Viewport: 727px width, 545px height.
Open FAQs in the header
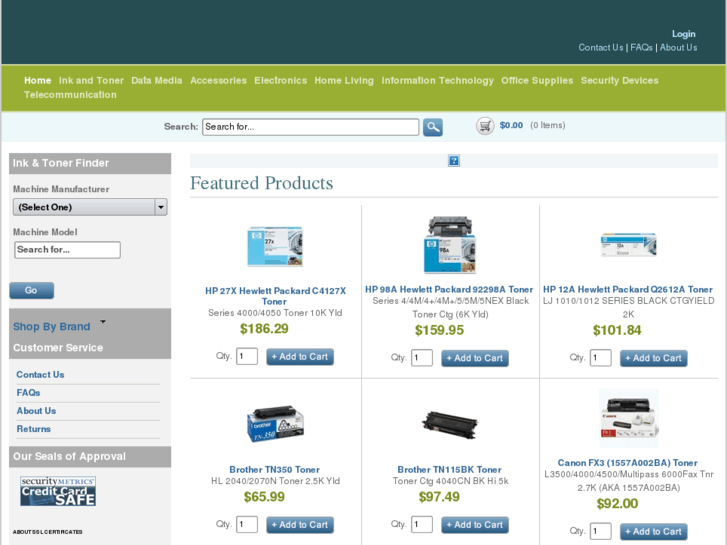(641, 47)
